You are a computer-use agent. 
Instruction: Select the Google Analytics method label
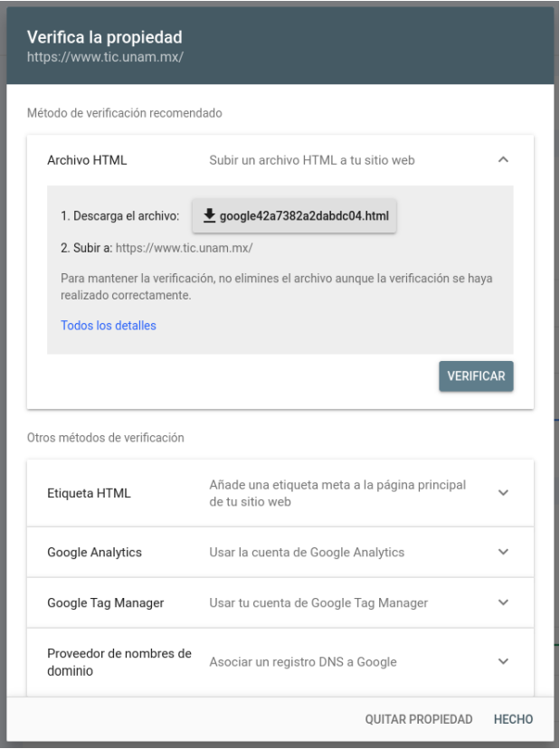95,552
